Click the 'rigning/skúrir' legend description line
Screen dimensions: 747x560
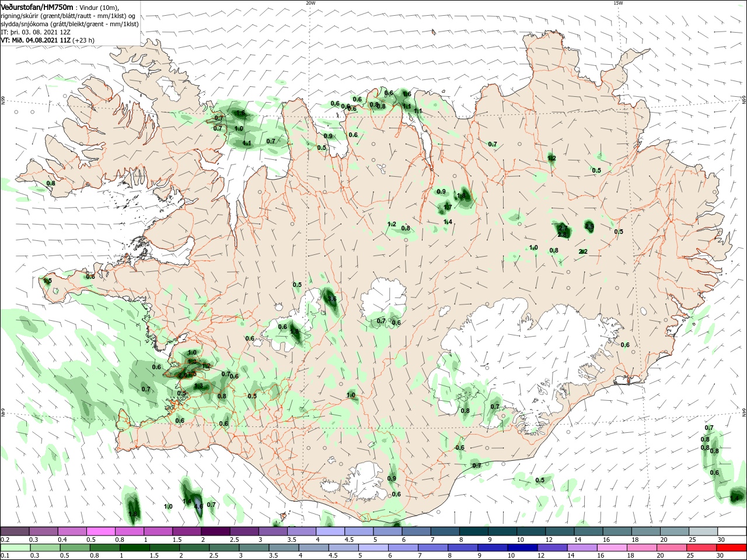[68, 16]
